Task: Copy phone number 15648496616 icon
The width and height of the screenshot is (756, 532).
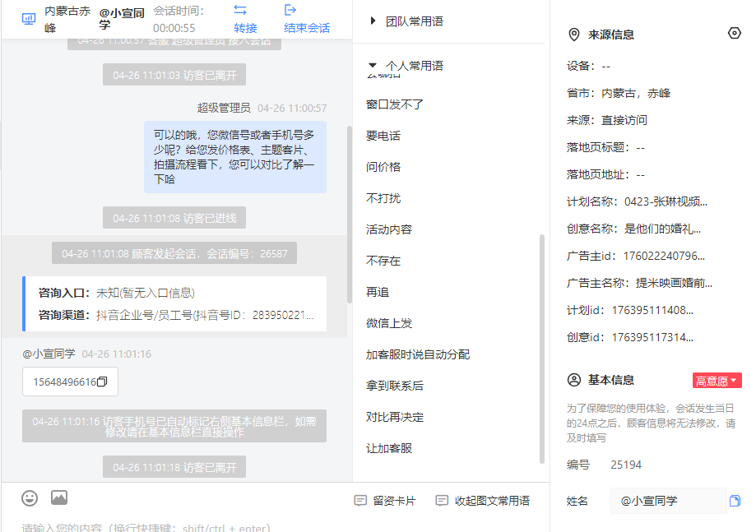Action: (x=102, y=382)
